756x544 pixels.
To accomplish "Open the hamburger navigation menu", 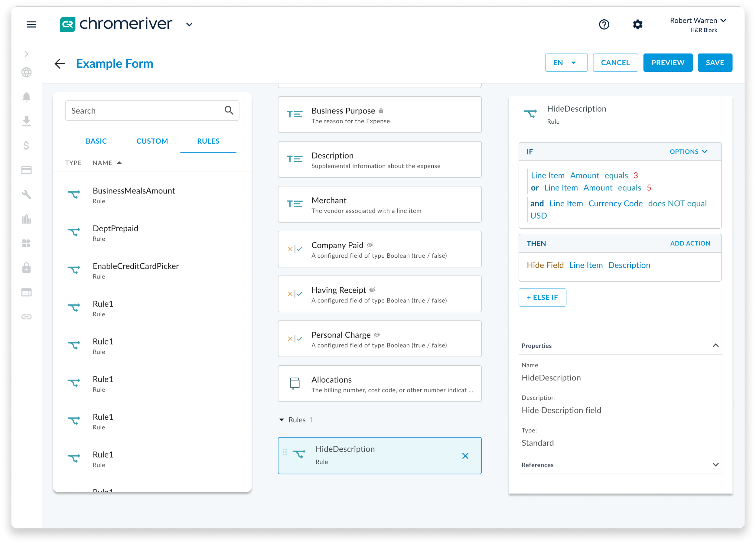I will [x=31, y=24].
